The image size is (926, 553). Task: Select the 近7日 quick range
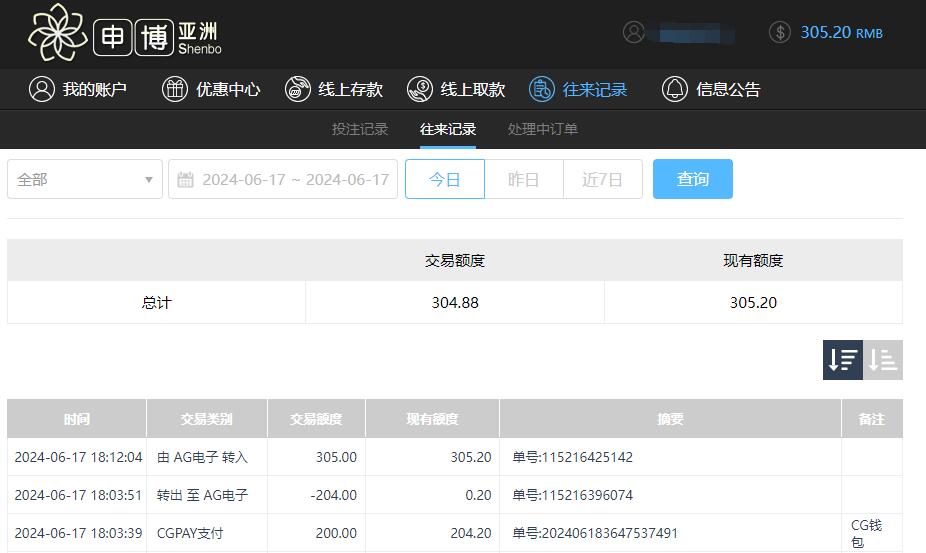[x=603, y=180]
